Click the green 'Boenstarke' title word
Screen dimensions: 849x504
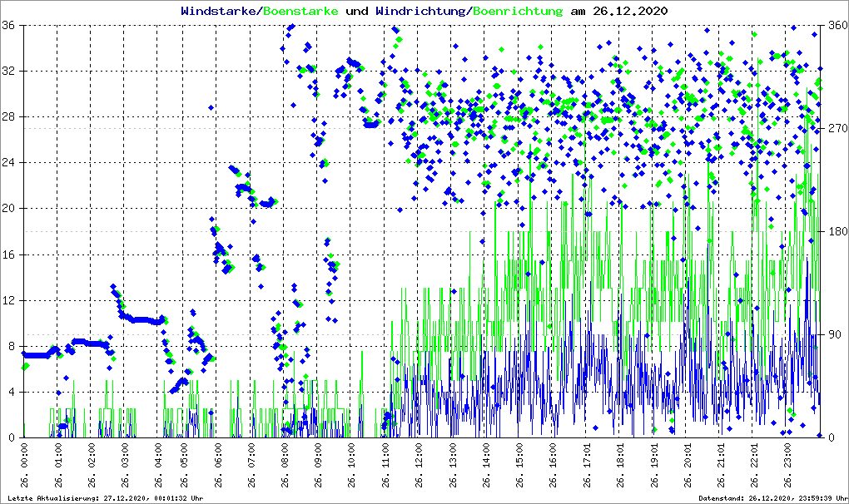pyautogui.click(x=300, y=12)
